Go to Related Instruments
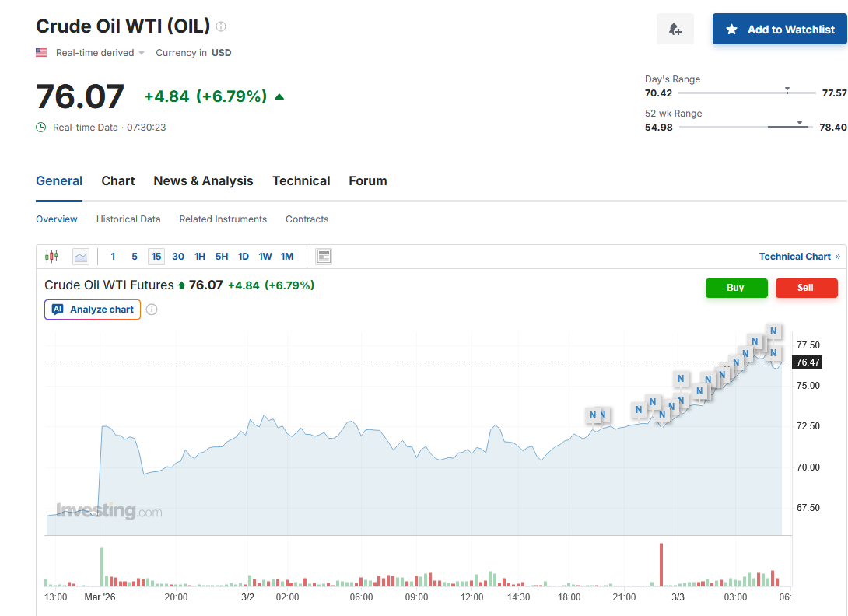This screenshot has width=848, height=616. point(223,219)
